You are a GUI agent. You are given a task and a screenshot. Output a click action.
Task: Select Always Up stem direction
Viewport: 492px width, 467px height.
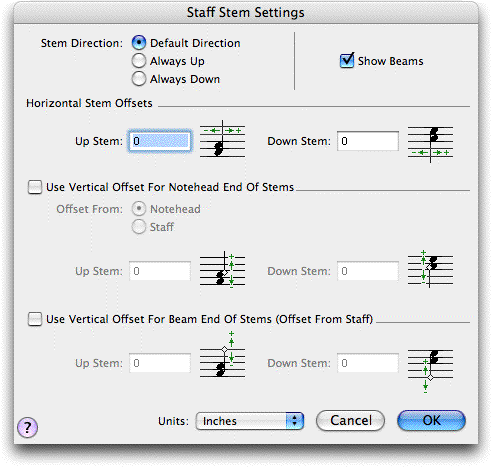point(139,61)
